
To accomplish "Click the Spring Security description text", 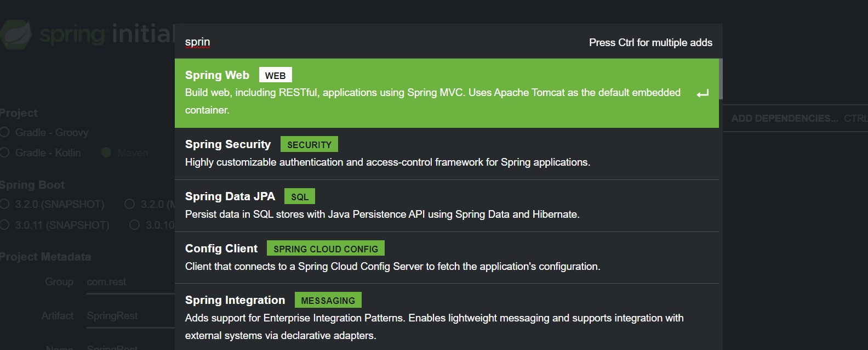I will coord(387,162).
